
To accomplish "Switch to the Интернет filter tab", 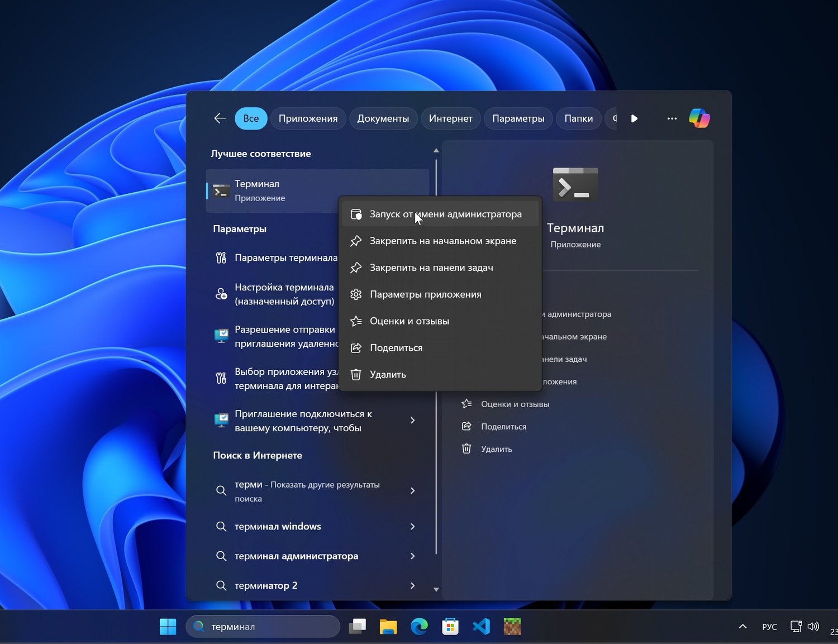I will [x=451, y=118].
